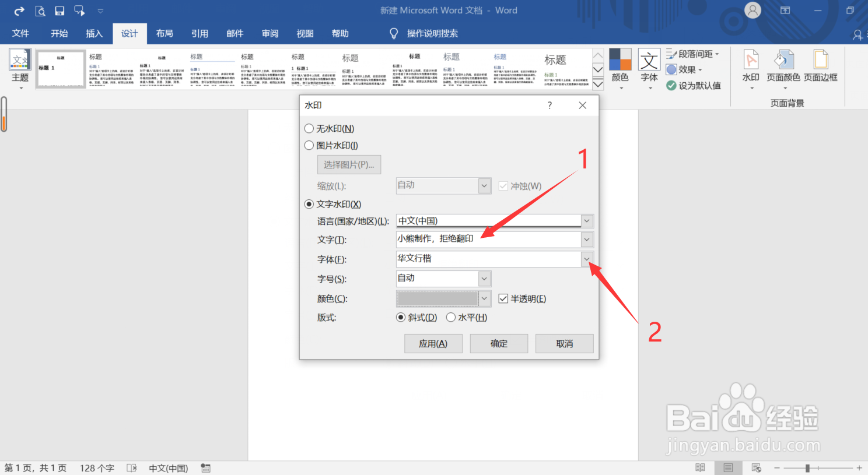The image size is (868, 475).
Task: Open the Effects (效果) menu
Action: coord(685,69)
